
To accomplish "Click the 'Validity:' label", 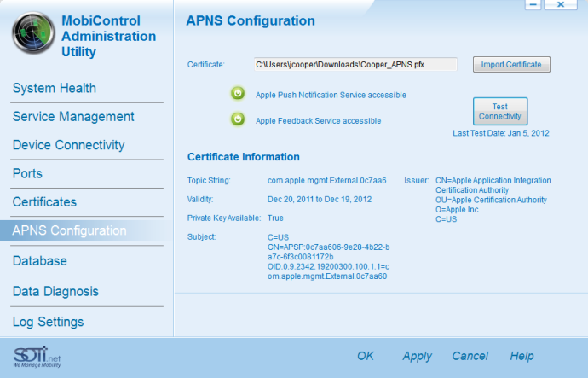I will pyautogui.click(x=200, y=200).
